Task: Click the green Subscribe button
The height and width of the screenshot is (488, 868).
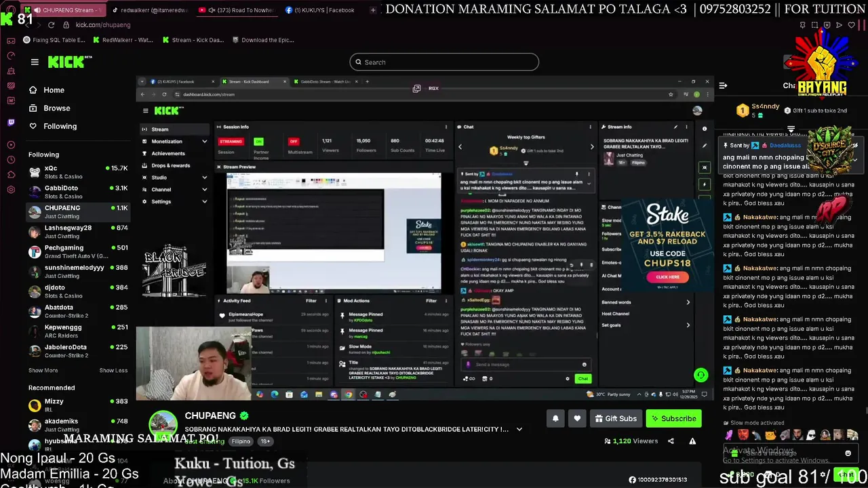Action: 673,419
